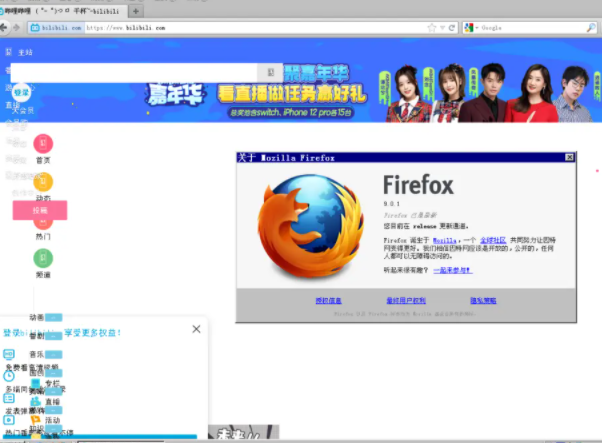Click the list icon in the login prompt
The width and height of the screenshot is (602, 443).
[9, 398]
